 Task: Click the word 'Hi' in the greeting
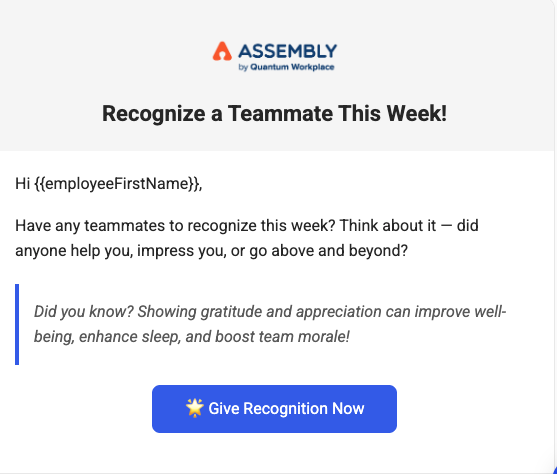[22, 184]
